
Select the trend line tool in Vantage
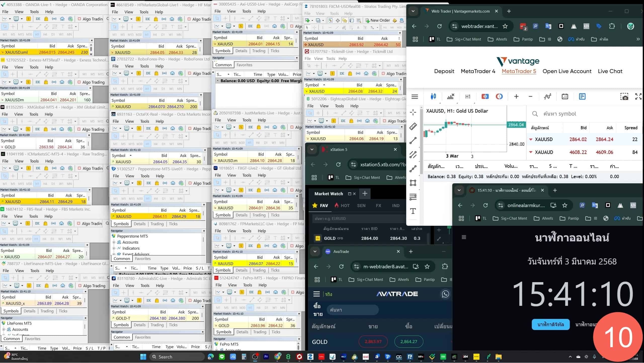[x=413, y=140]
